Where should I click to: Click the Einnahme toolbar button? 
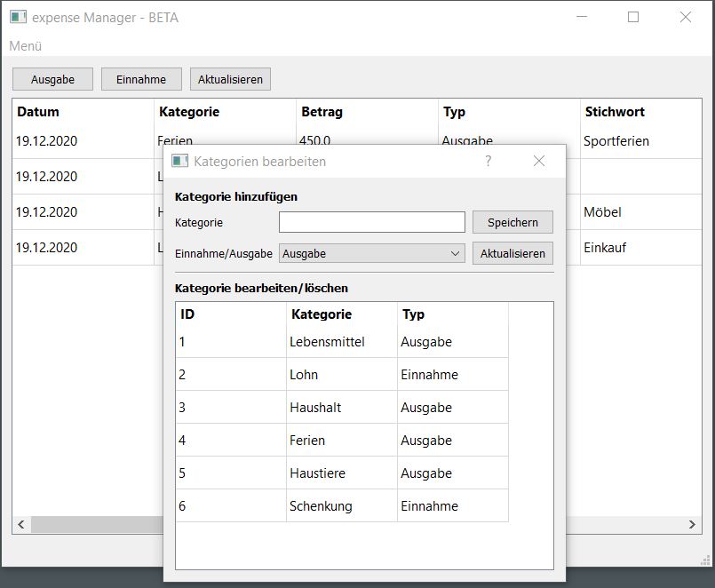pyautogui.click(x=141, y=79)
